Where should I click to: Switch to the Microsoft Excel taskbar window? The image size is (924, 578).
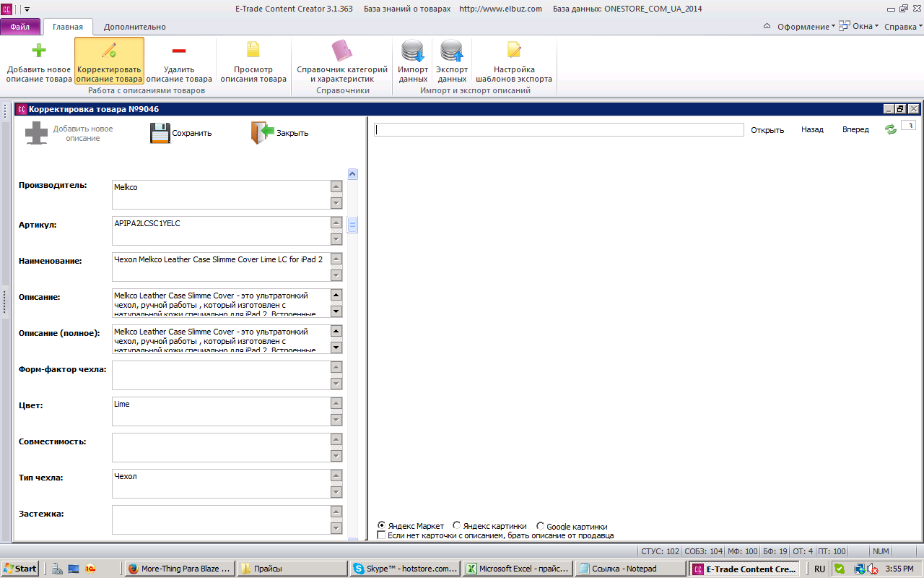pyautogui.click(x=518, y=569)
